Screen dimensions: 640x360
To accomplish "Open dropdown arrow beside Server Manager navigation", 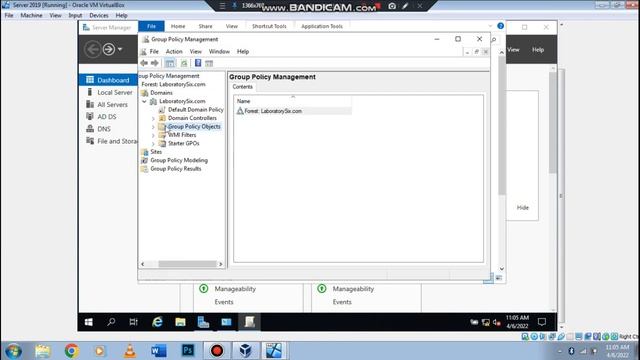I will point(120,49).
